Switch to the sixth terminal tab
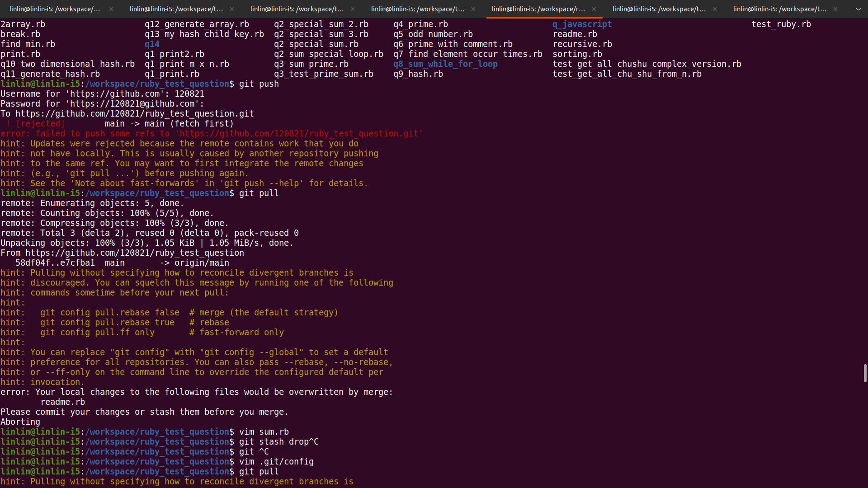Image resolution: width=868 pixels, height=488 pixels. pyautogui.click(x=659, y=9)
